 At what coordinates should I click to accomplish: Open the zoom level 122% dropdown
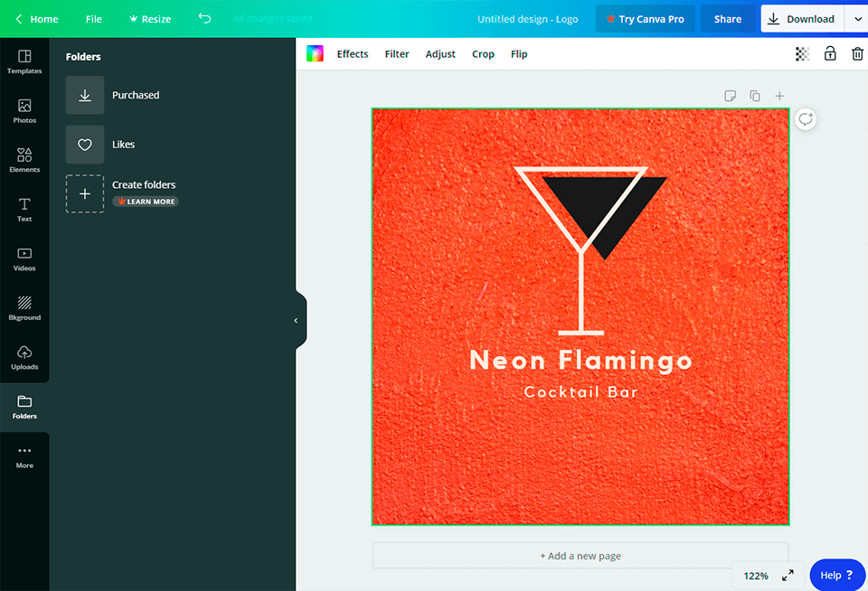tap(756, 576)
